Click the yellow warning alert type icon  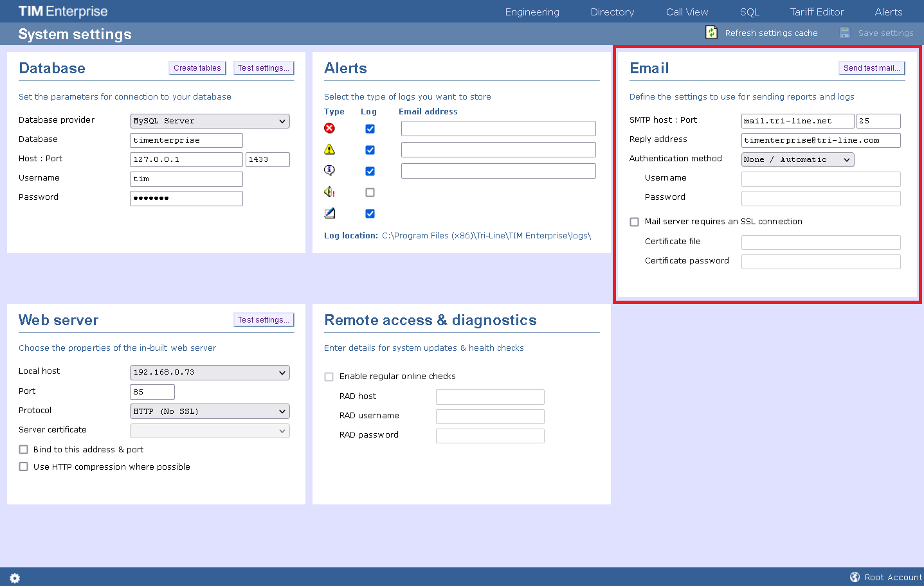point(329,149)
